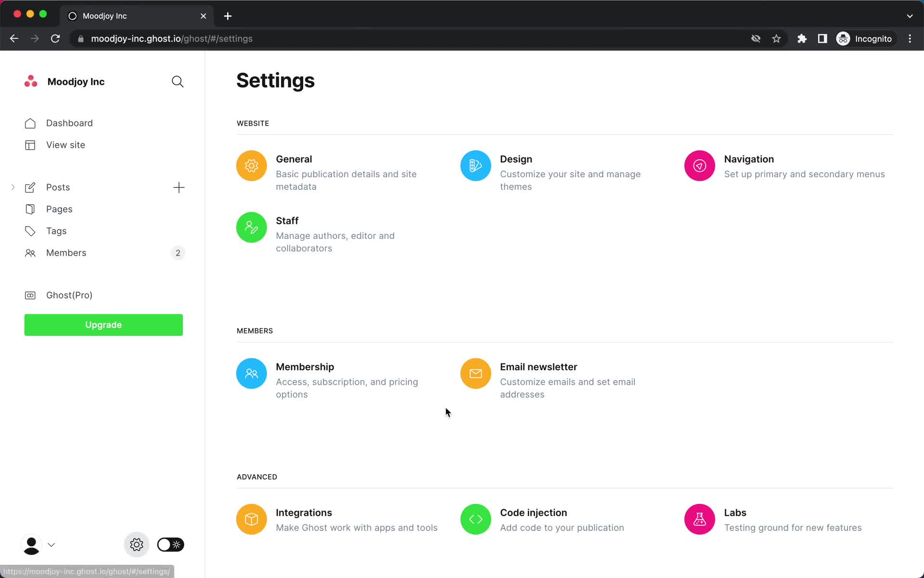Toggle dark mode display switch
This screenshot has height=578, width=924.
pos(169,545)
